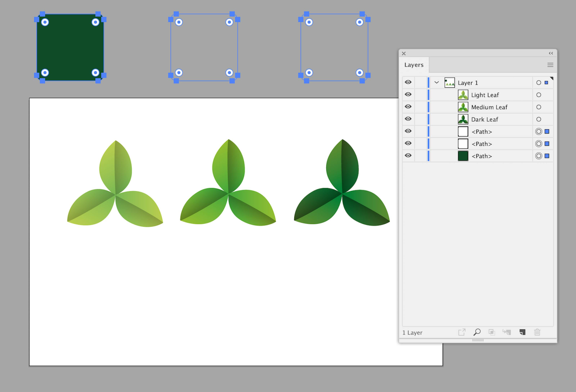Image resolution: width=576 pixels, height=392 pixels.
Task: Select the Layers tab
Action: [414, 65]
